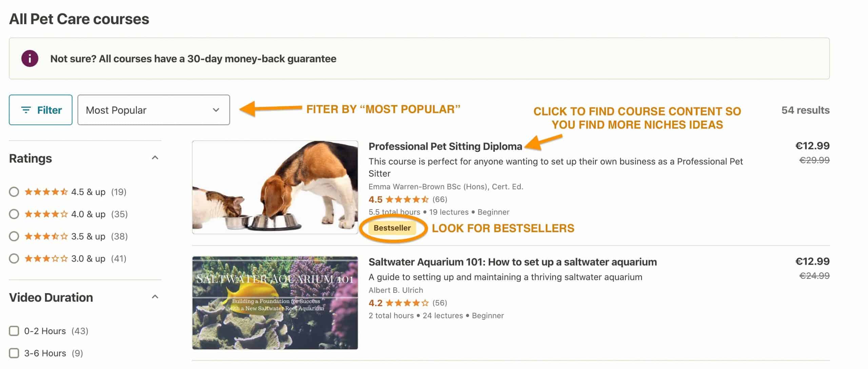868x369 pixels.
Task: Click the stars beside the 3.0 & up rating
Action: tap(46, 259)
